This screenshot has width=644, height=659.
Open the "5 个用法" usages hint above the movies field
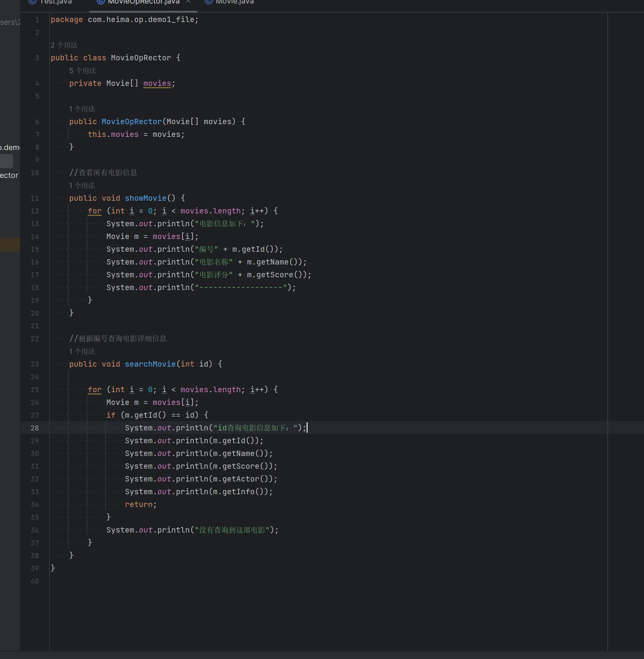[83, 71]
